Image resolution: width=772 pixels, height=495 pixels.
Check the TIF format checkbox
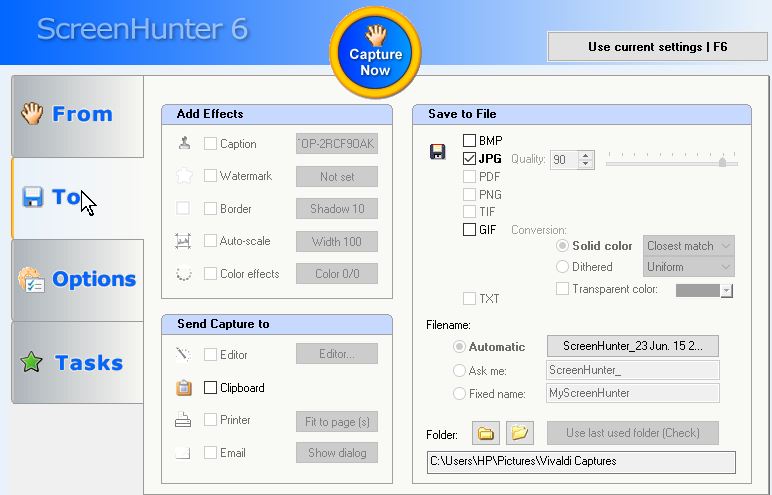pos(469,212)
